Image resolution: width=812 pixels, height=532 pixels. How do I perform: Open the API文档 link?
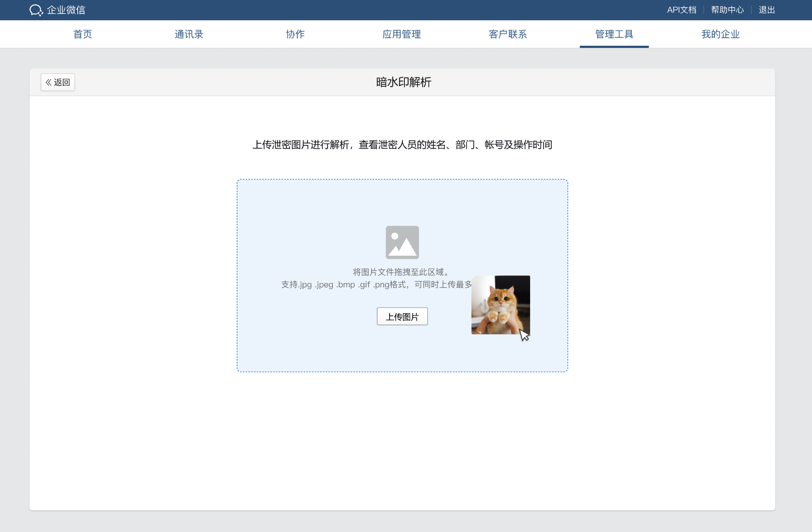click(x=681, y=10)
